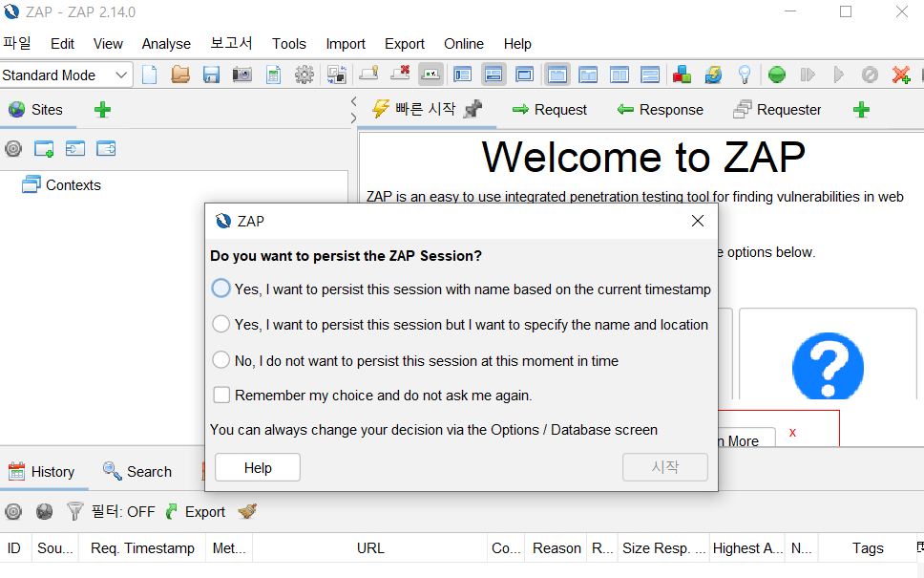The height and width of the screenshot is (578, 924).
Task: Open the Tools menu
Action: tap(288, 44)
